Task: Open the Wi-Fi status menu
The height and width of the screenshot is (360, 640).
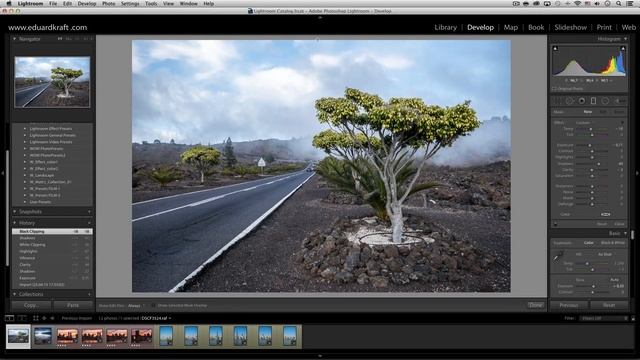Action: (x=577, y=4)
